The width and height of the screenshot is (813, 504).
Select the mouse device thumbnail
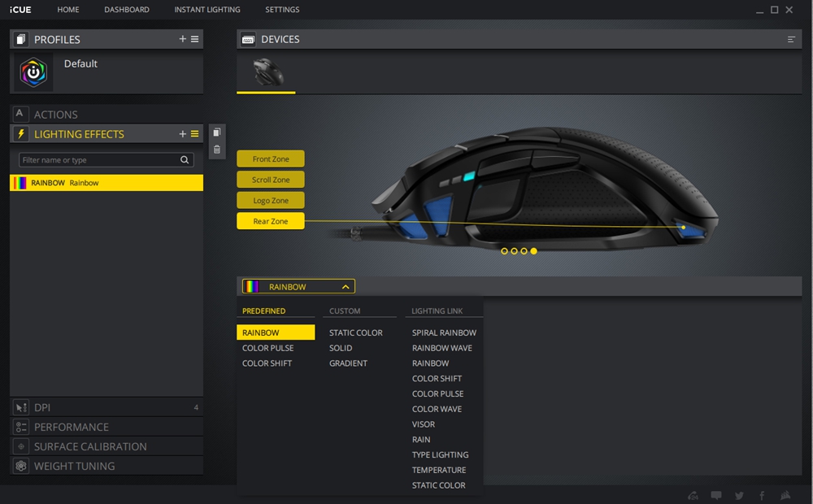pyautogui.click(x=267, y=72)
